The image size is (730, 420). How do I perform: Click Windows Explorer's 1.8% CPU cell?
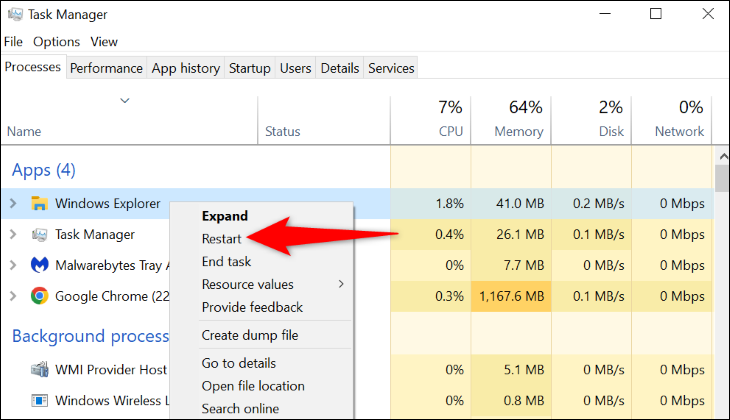pos(431,203)
